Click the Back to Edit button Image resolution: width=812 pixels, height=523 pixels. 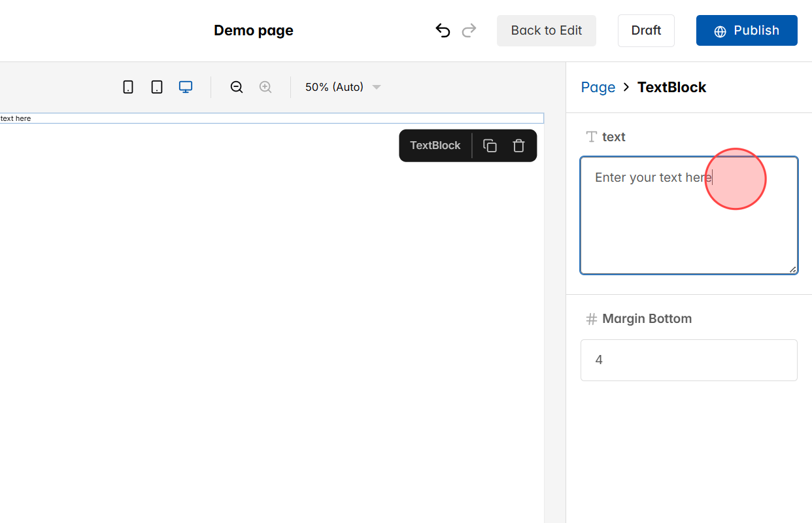point(546,30)
